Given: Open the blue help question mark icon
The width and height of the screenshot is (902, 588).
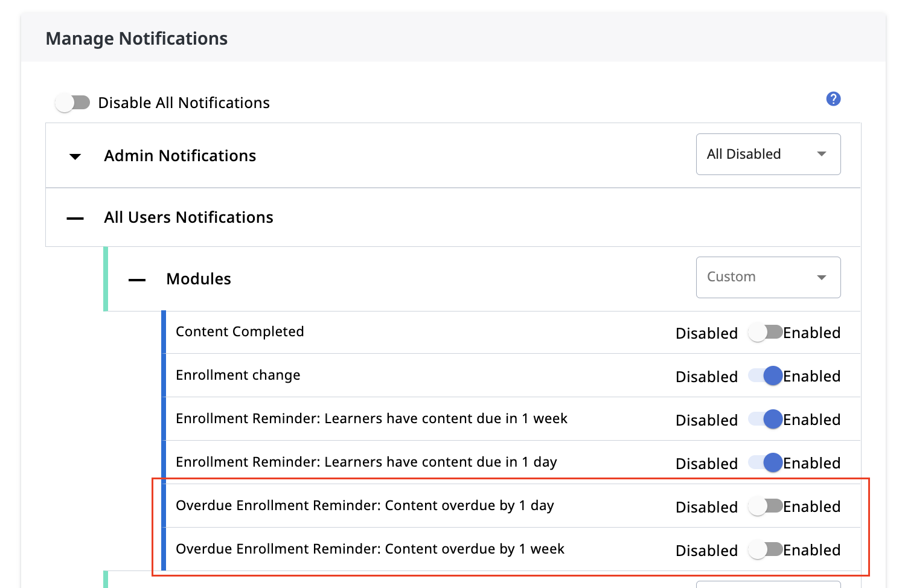Looking at the screenshot, I should pos(833,99).
